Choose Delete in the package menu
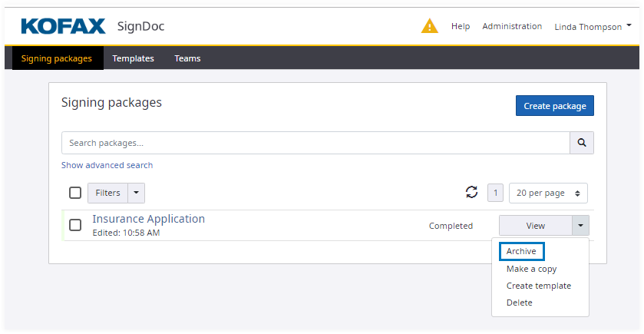Image resolution: width=644 pixels, height=334 pixels. coord(519,303)
